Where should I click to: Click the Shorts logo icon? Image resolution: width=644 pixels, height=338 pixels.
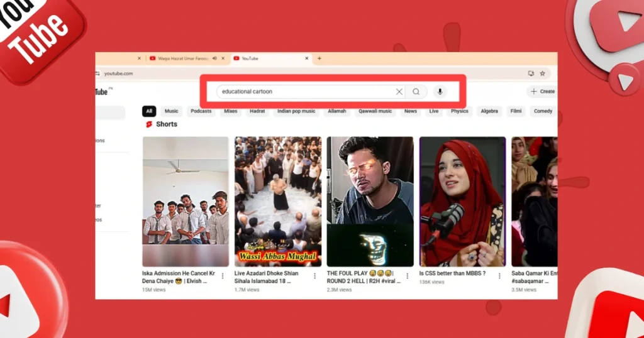[x=149, y=124]
